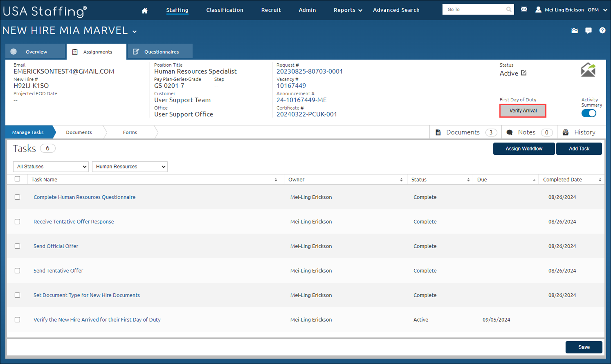
Task: Open vacancy number 10167449
Action: tap(291, 86)
